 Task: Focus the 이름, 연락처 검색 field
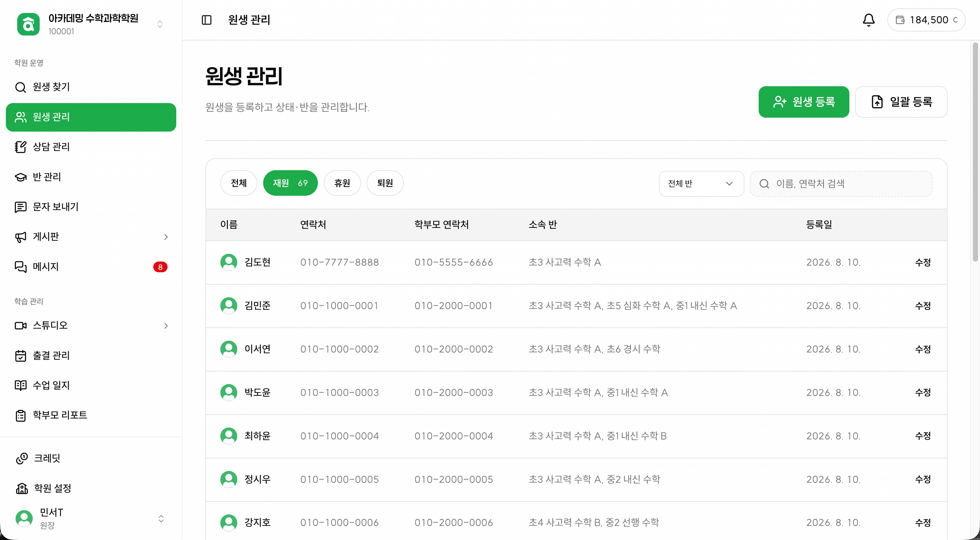[x=841, y=184]
